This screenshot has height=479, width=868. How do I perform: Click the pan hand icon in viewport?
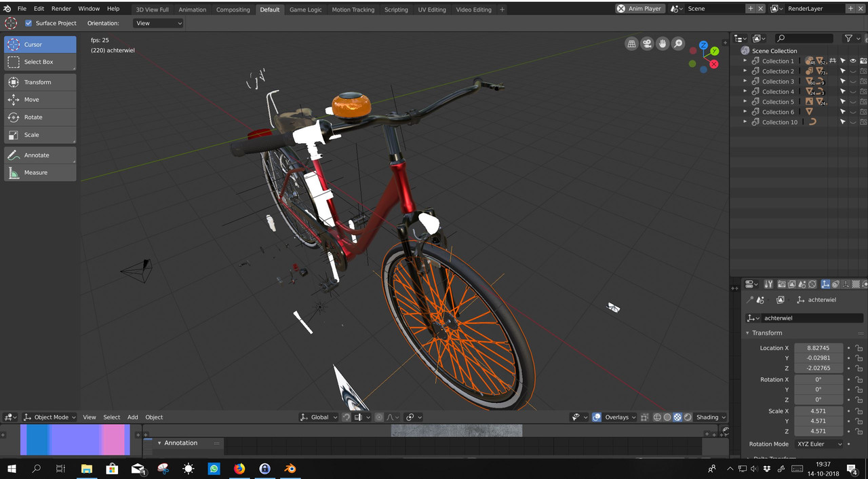pos(663,43)
